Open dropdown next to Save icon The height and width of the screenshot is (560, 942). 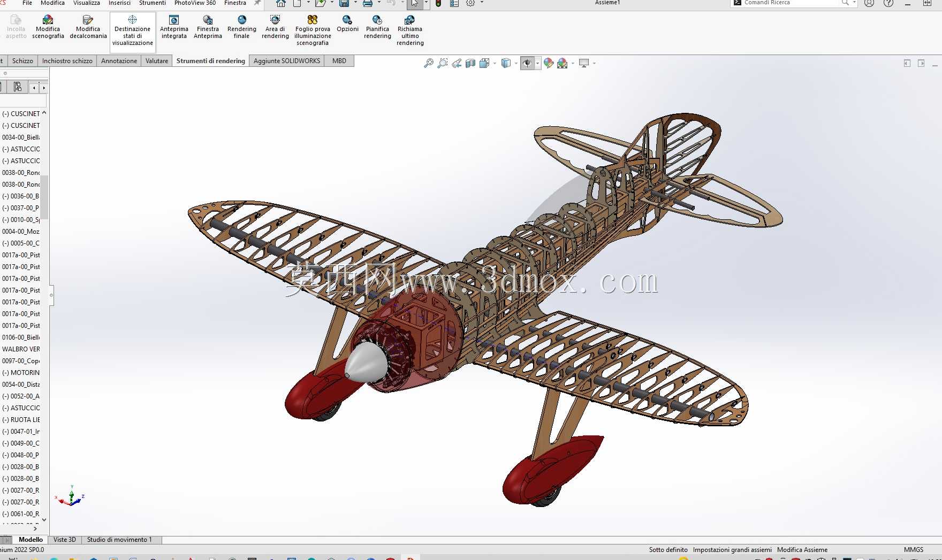click(355, 3)
